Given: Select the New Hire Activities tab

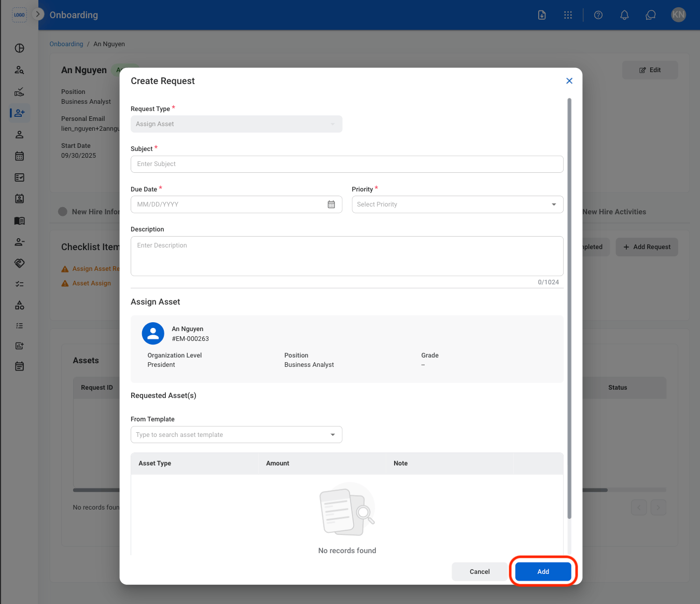Looking at the screenshot, I should (614, 212).
